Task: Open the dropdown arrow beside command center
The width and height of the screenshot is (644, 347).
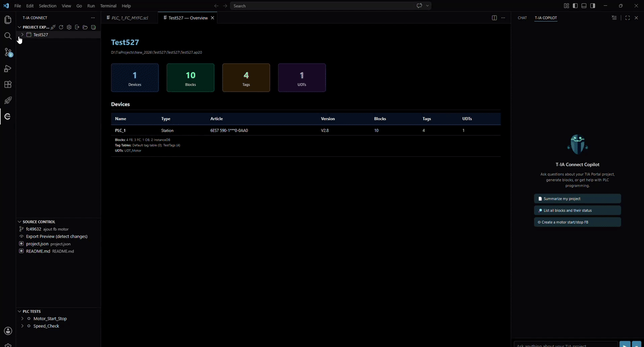Action: [x=428, y=6]
